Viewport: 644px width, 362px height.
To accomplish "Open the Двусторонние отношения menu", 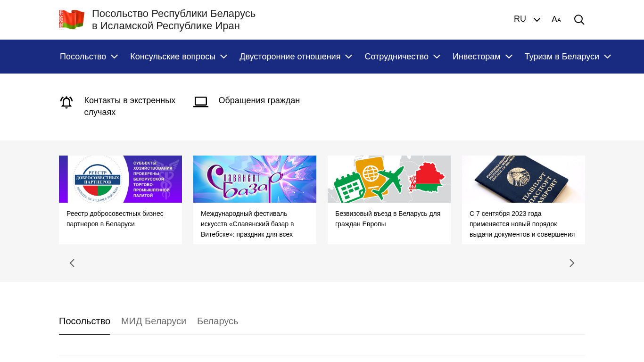I will pos(296,57).
